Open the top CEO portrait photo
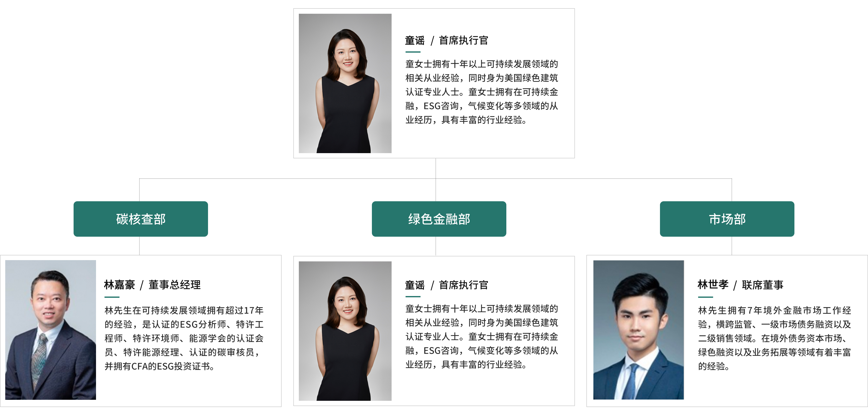The image size is (868, 416). pos(345,83)
